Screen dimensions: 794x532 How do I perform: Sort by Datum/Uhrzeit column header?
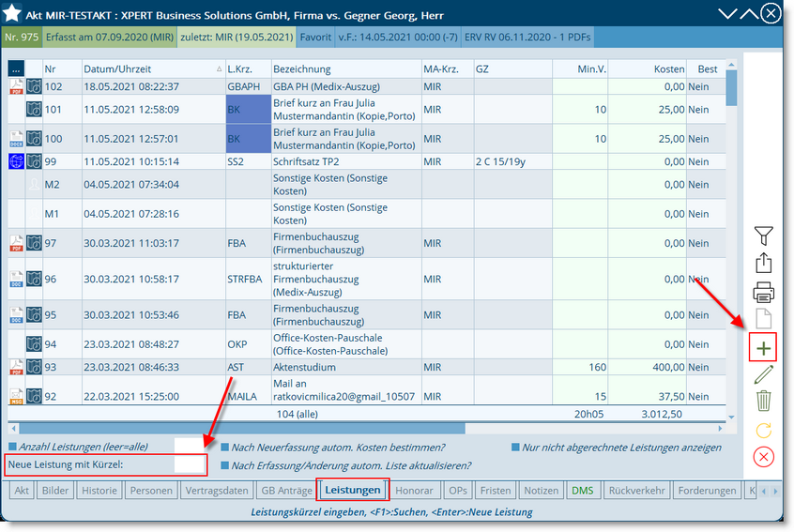click(x=152, y=68)
